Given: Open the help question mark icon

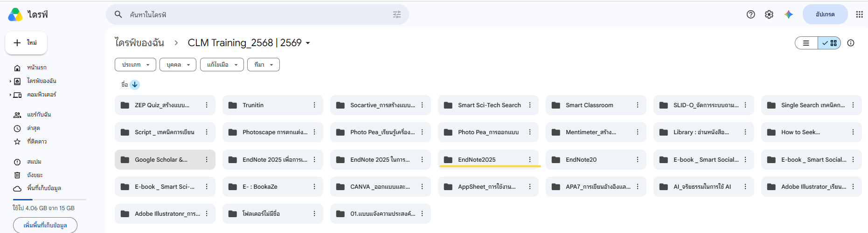Looking at the screenshot, I should [x=751, y=14].
